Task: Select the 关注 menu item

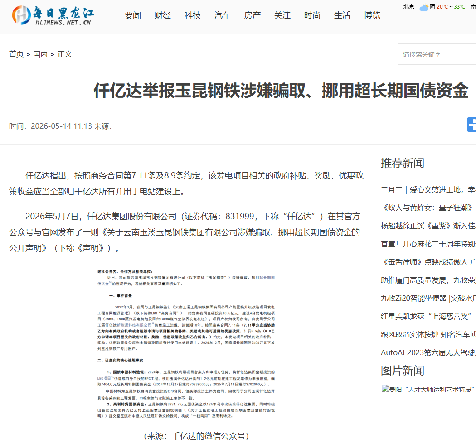Action: pos(282,15)
